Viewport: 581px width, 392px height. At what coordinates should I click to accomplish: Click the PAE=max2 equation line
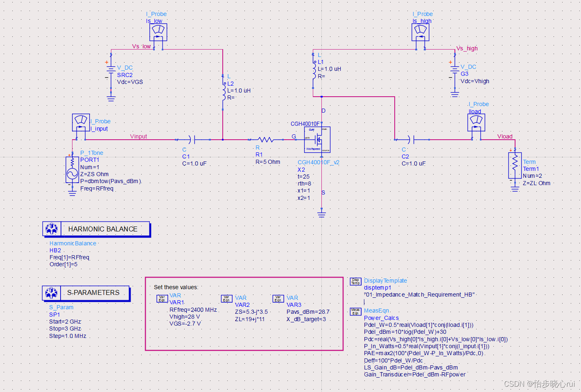pyautogui.click(x=424, y=353)
